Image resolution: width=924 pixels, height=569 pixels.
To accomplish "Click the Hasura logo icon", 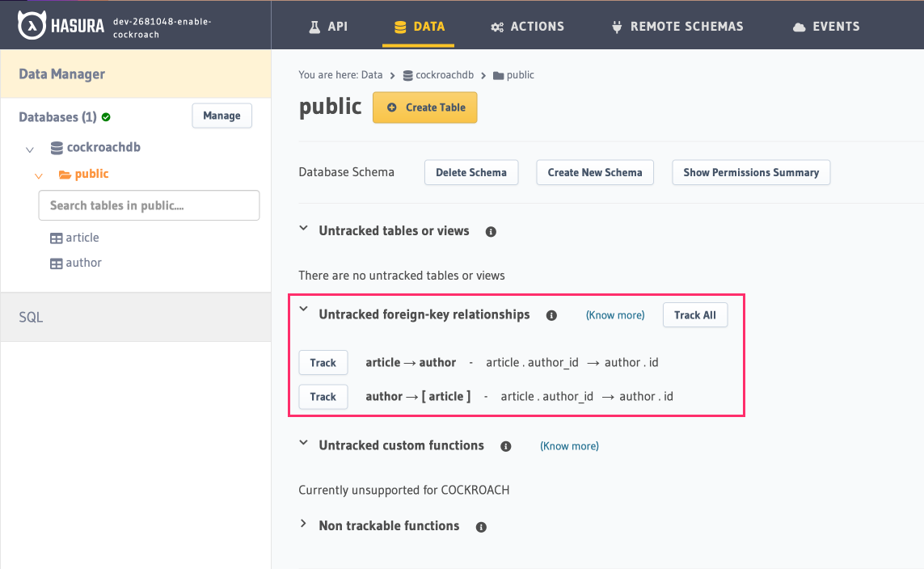I will click(x=30, y=26).
